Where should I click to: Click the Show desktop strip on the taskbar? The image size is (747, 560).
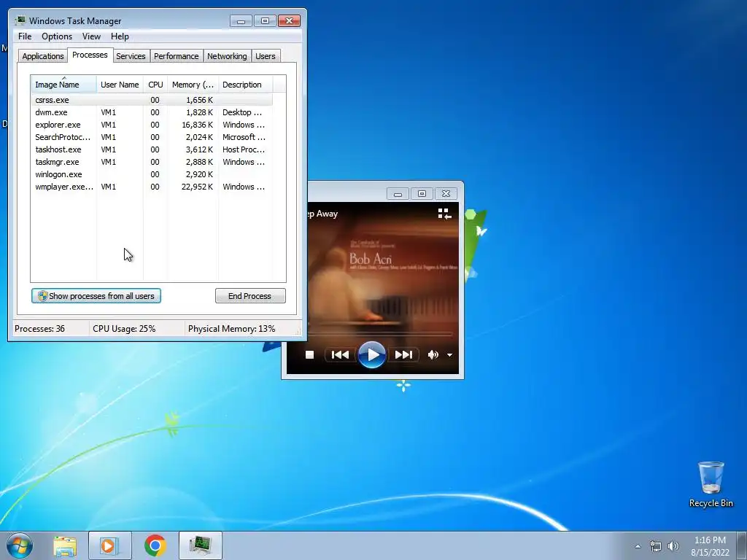(x=742, y=545)
